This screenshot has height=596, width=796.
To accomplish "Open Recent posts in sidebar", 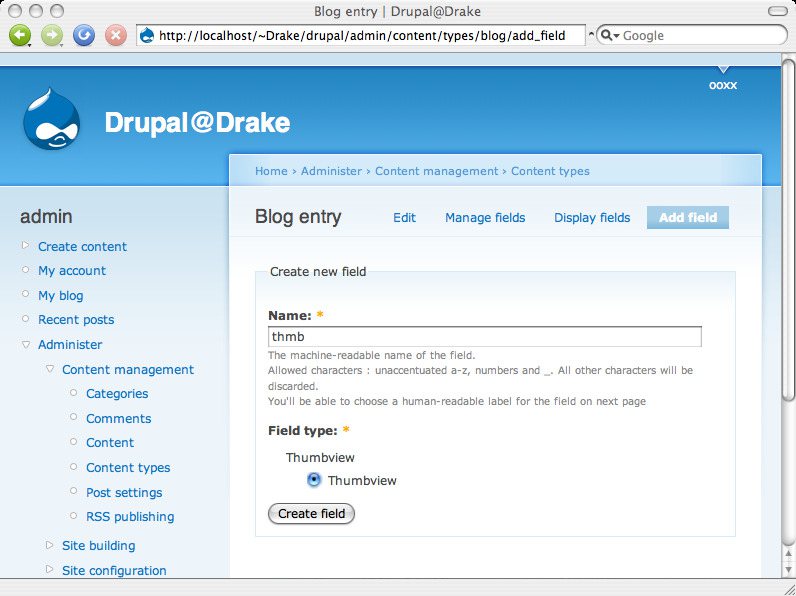I will (76, 320).
